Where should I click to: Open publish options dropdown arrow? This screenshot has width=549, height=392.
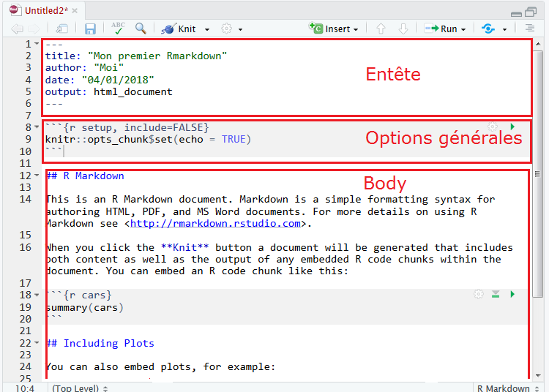504,29
